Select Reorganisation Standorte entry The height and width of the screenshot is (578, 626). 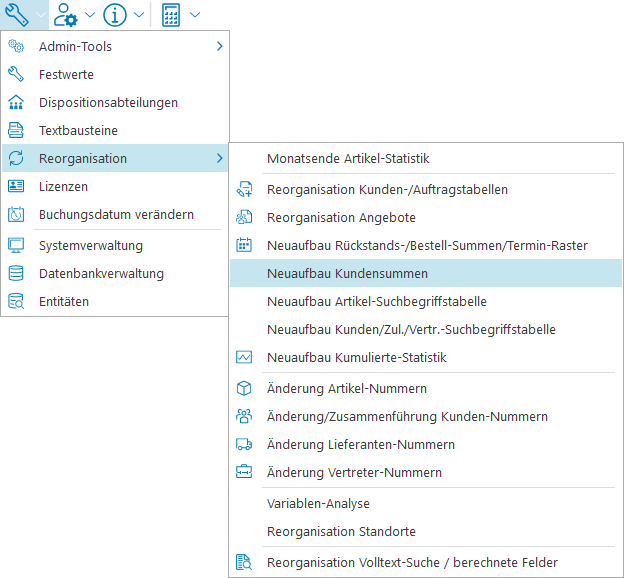(341, 531)
